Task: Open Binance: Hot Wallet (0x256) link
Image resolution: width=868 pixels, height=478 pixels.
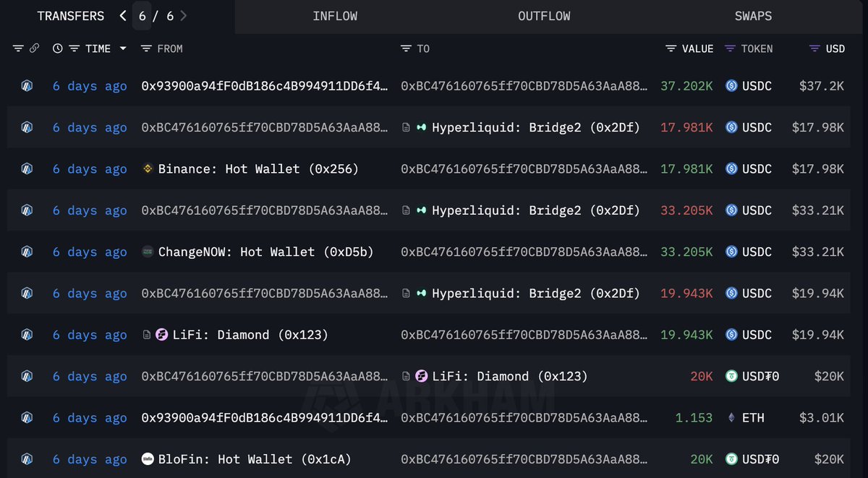Action: click(x=258, y=168)
